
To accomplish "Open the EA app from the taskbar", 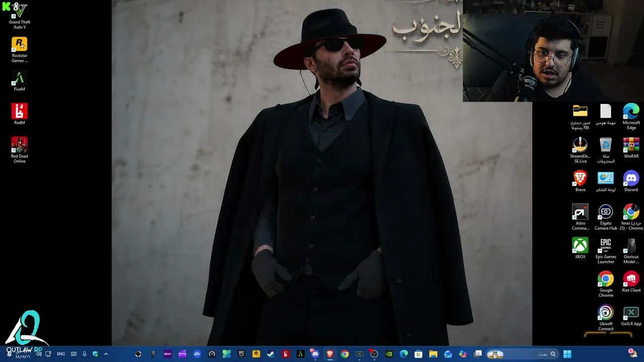I will (197, 354).
